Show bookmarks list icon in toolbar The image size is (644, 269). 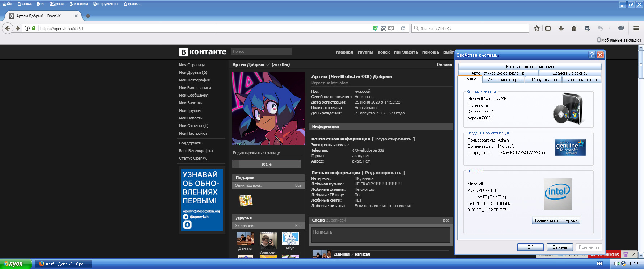[x=548, y=28]
